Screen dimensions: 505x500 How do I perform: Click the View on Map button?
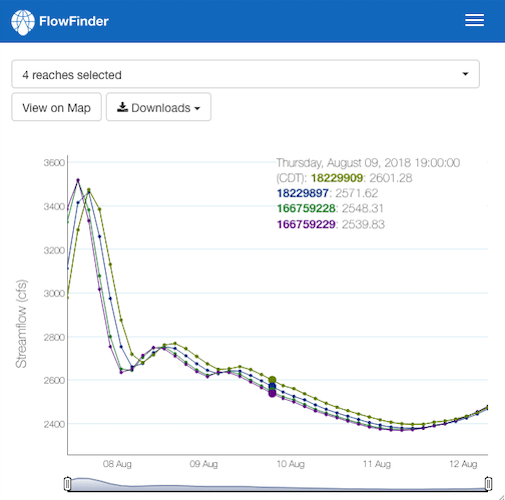click(x=56, y=107)
